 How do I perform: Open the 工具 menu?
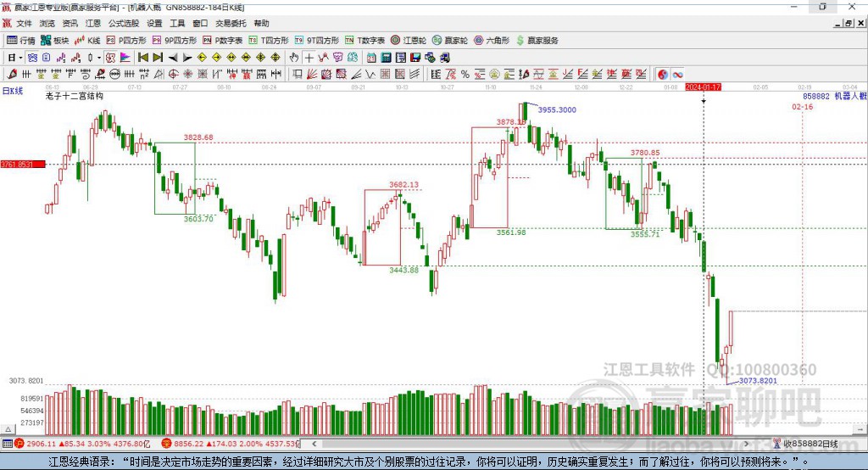tap(177, 23)
